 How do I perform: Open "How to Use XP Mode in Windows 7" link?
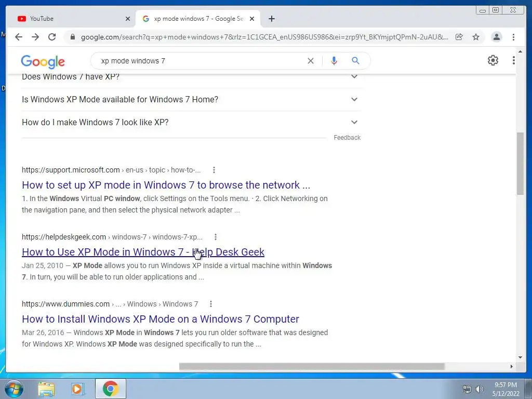click(143, 252)
